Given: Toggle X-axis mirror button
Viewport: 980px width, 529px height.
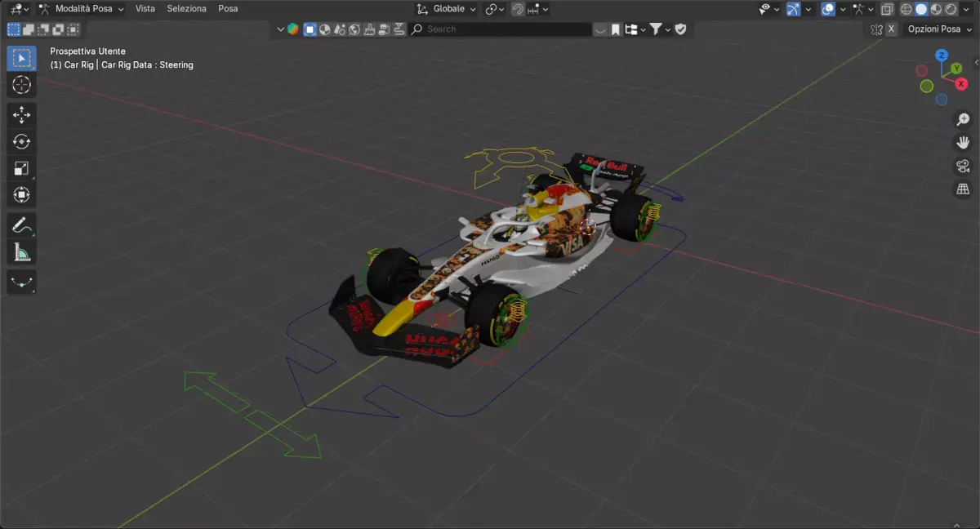Looking at the screenshot, I should point(892,29).
